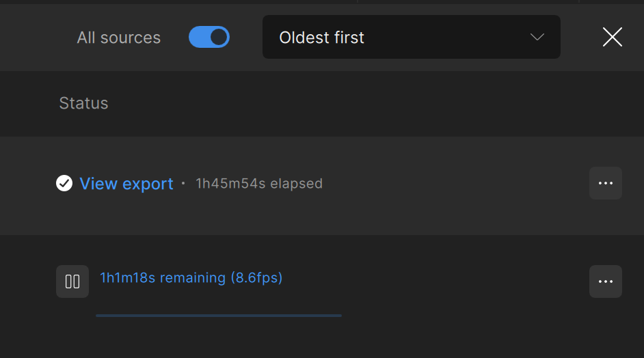Click the completed checkmark icon
The width and height of the screenshot is (644, 358).
pyautogui.click(x=64, y=183)
